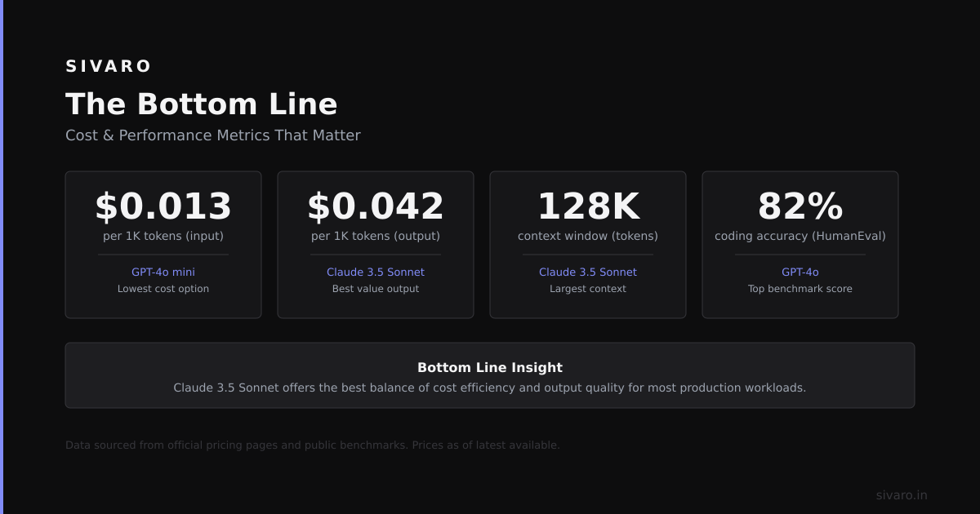Click the Top benchmark score caption
The image size is (980, 514).
pos(800,289)
